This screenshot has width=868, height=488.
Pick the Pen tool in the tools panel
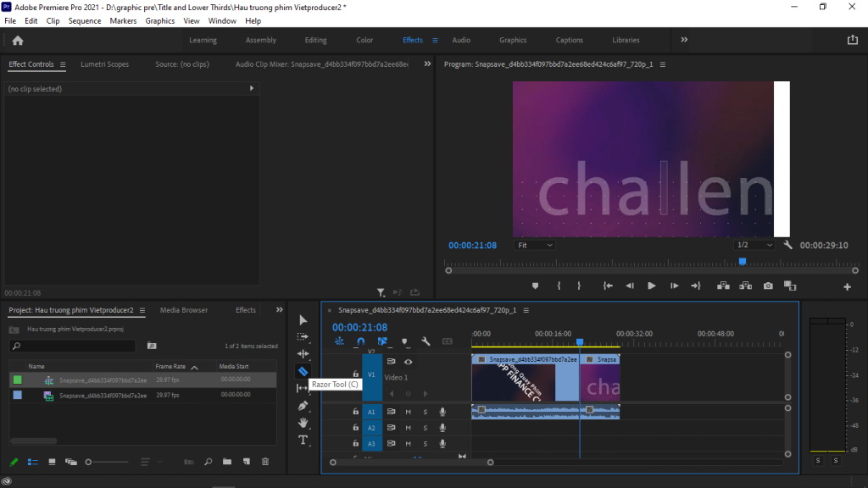(303, 406)
